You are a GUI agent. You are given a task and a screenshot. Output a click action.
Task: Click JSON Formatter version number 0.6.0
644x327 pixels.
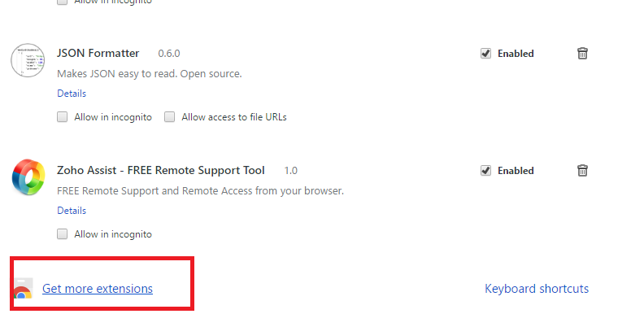point(169,54)
